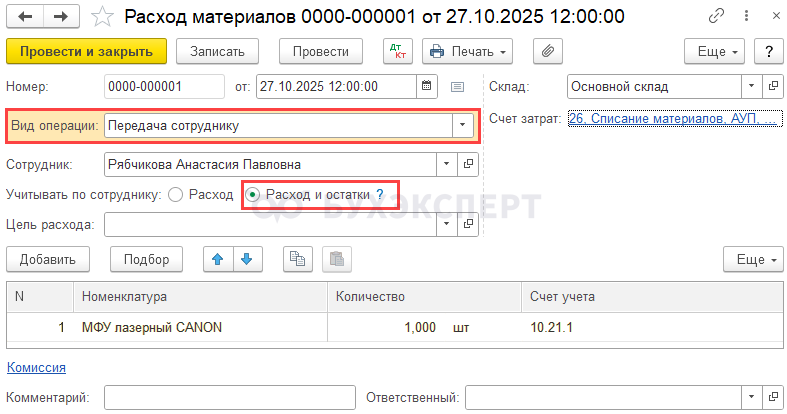
Task: Paste rows from clipboard into table
Action: pyautogui.click(x=337, y=259)
